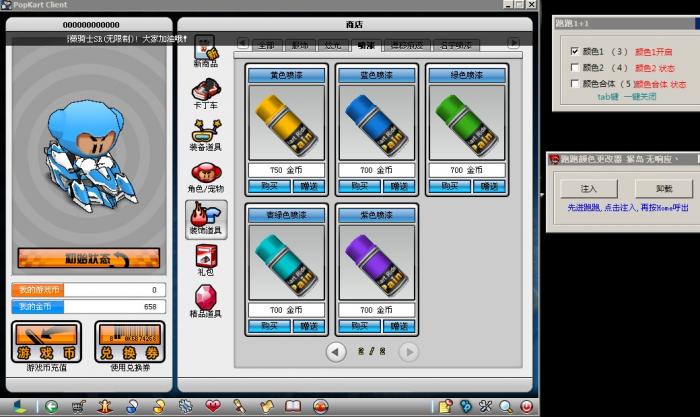Click the yellow pacman-like icon in bottom bar
Screen dimensions: 700x417
[159, 406]
